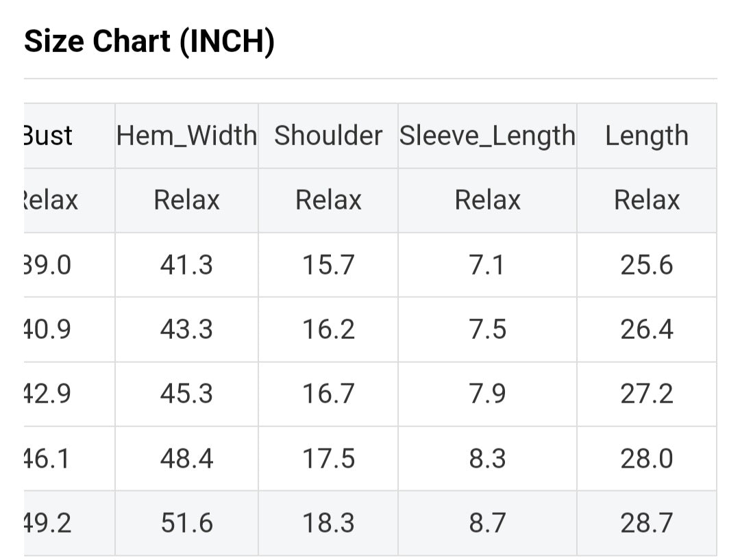Viewport: 740px width, 560px height.
Task: Click the partially visible Bust header
Action: click(x=49, y=136)
